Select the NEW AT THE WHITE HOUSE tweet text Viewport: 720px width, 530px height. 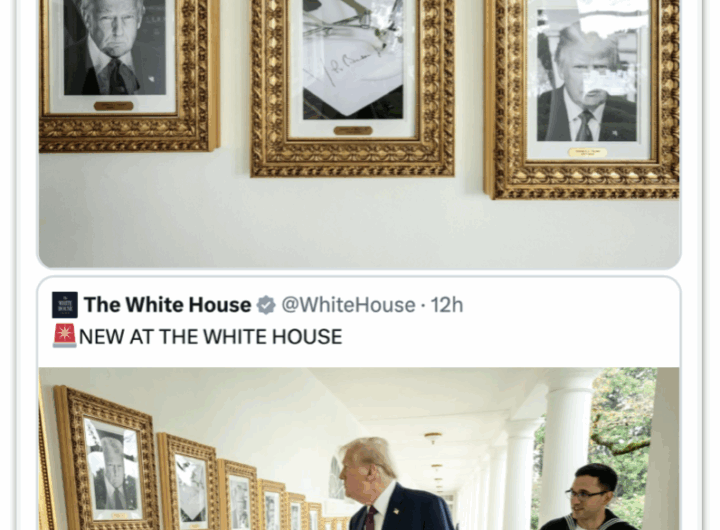210,337
